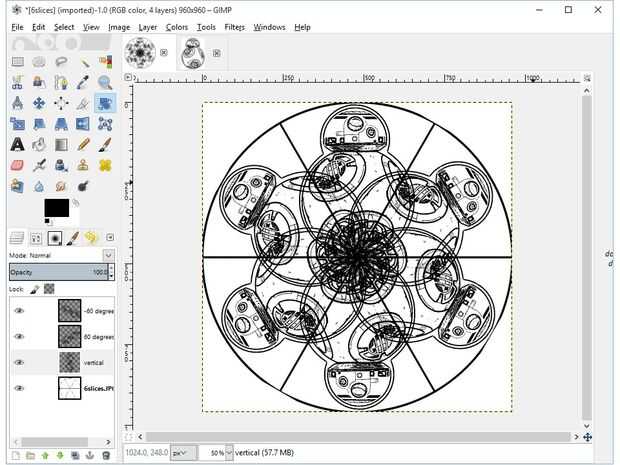Image resolution: width=620 pixels, height=465 pixels.
Task: Raise the selected layer
Action: [45, 456]
